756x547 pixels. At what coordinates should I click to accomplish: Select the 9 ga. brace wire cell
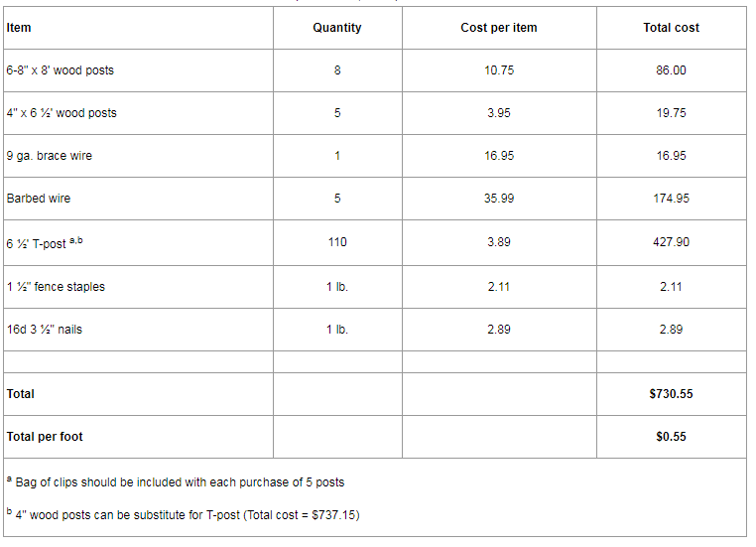(x=50, y=156)
